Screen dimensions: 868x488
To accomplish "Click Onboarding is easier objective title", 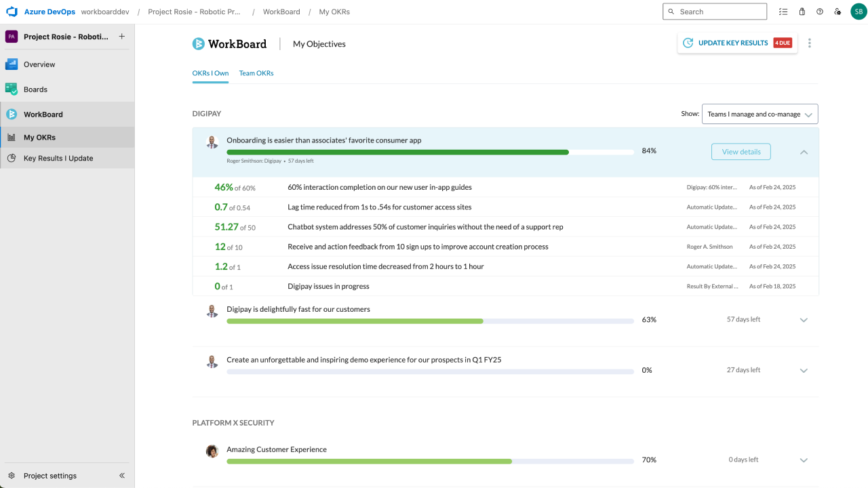I will click(x=324, y=140).
